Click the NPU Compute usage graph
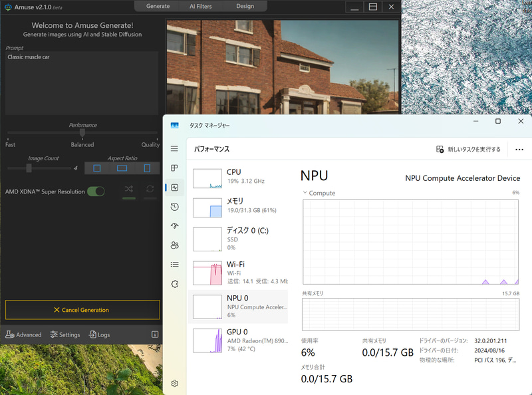532x395 pixels. [410, 242]
